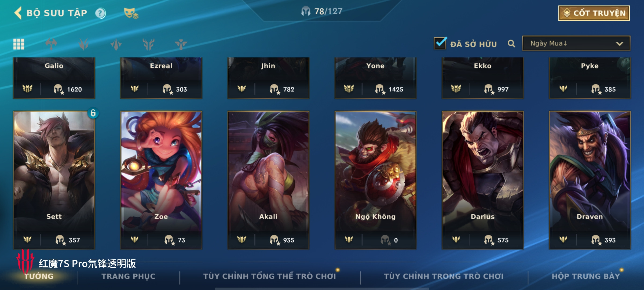Image resolution: width=644 pixels, height=290 pixels.
Task: Open the Hộp Trưng Bày tab
Action: 586,276
